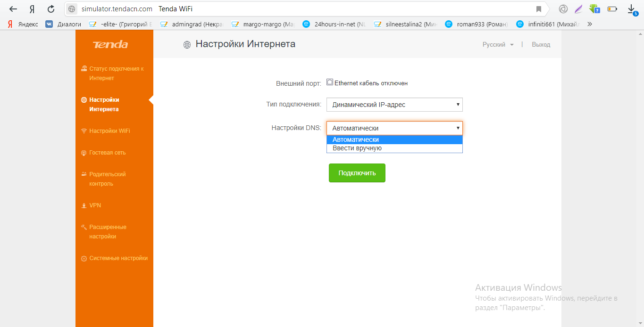Reload the page with the refresh icon

51,9
